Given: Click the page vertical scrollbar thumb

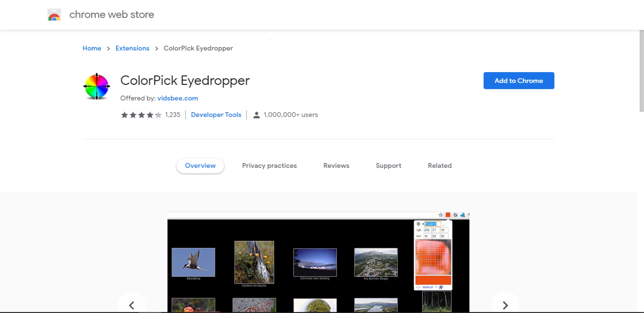Looking at the screenshot, I should 641,71.
